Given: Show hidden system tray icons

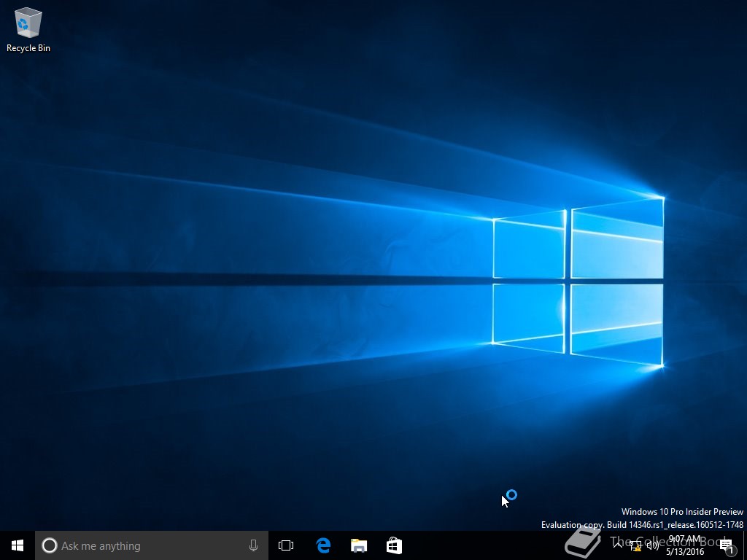Looking at the screenshot, I should (x=617, y=545).
